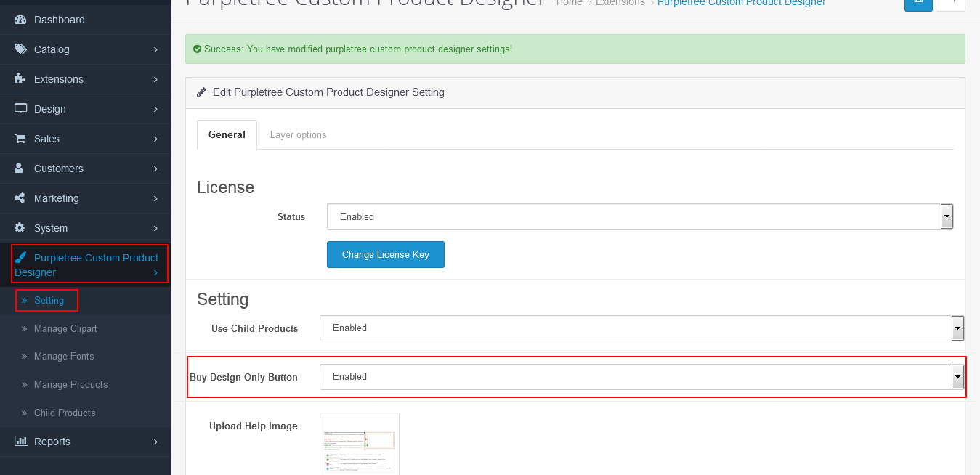Viewport: 980px width, 475px height.
Task: Expand the Sales menu chevron
Action: [x=155, y=139]
